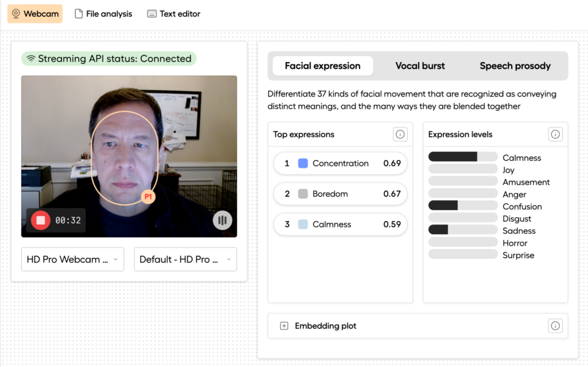
Task: Click the webcam video preview
Action: (x=129, y=156)
